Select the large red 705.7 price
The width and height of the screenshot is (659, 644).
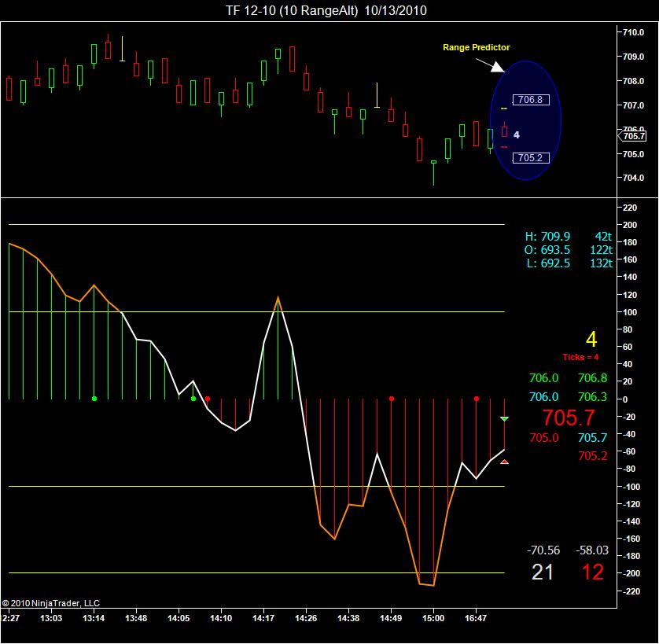(x=569, y=418)
